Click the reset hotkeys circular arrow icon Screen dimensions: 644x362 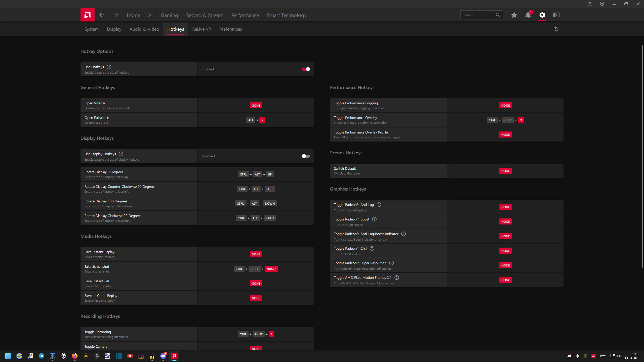[556, 29]
